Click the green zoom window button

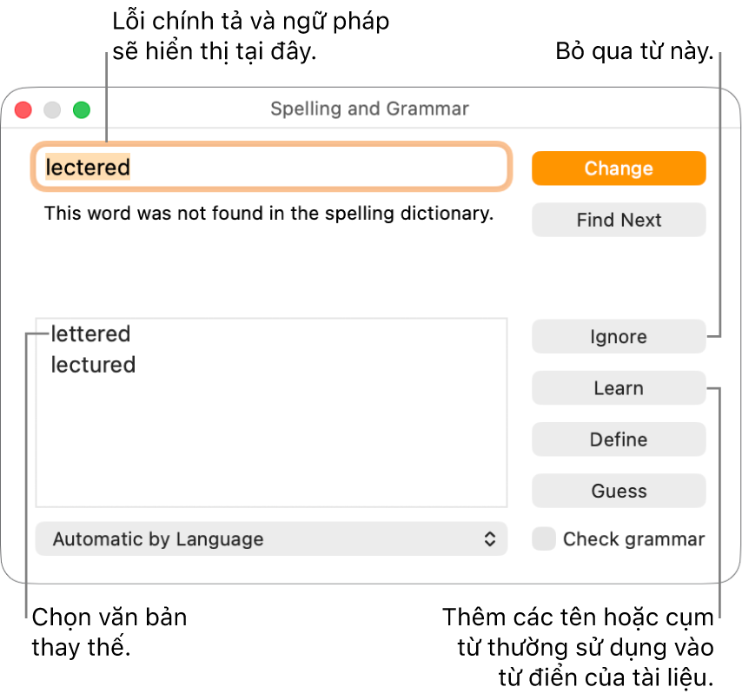82,109
